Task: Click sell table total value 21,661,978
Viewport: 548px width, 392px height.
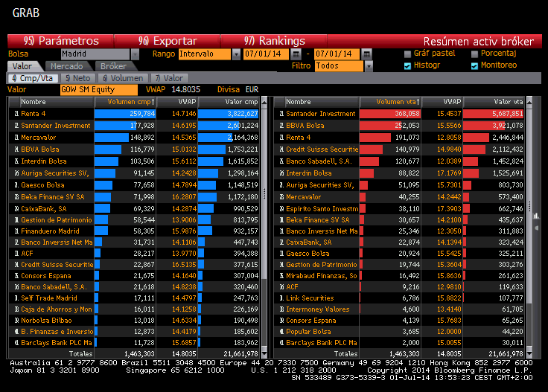Action: [x=506, y=354]
